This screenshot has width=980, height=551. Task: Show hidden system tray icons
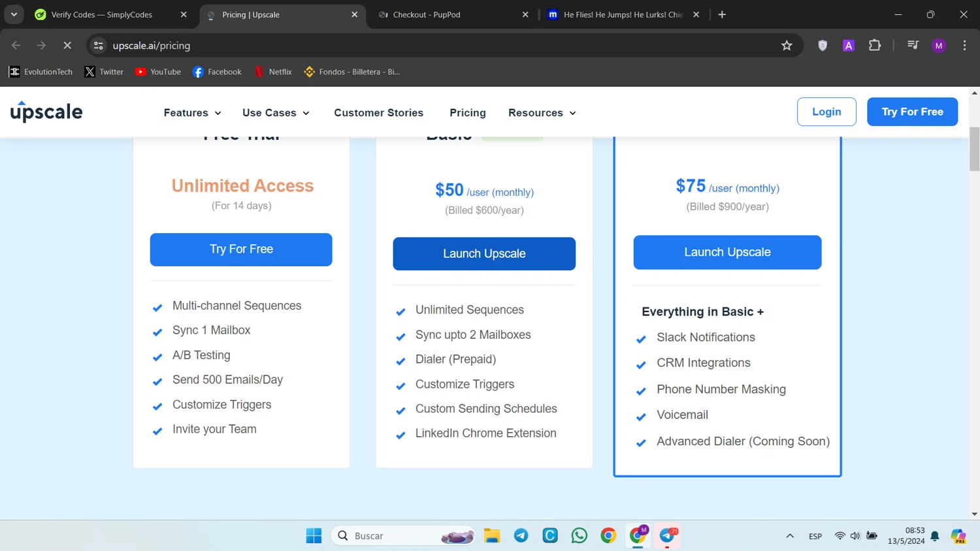(790, 536)
